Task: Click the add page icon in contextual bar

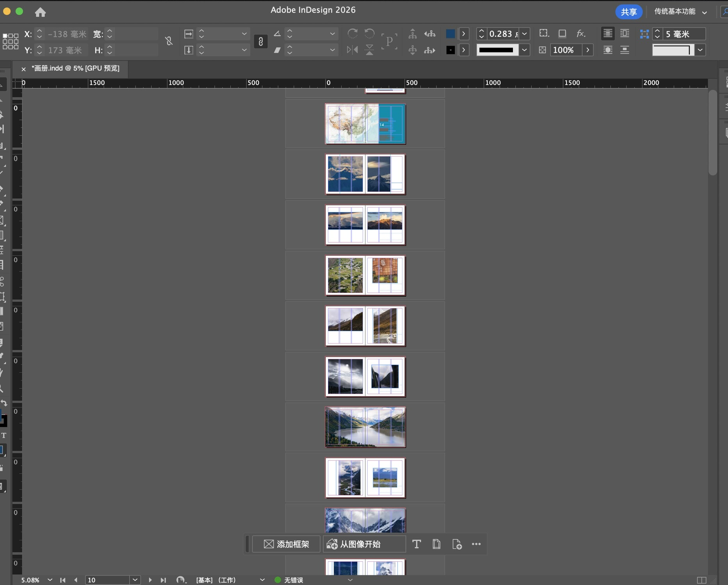Action: tap(457, 544)
